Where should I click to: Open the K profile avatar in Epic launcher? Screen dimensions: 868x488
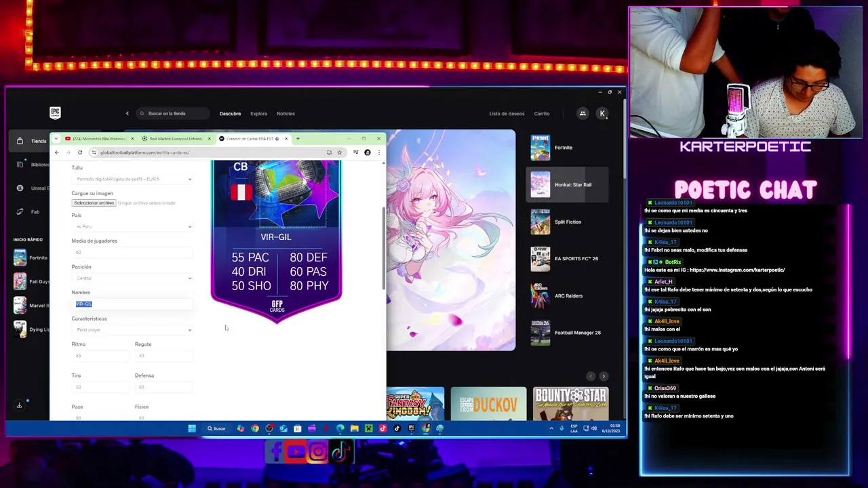602,113
